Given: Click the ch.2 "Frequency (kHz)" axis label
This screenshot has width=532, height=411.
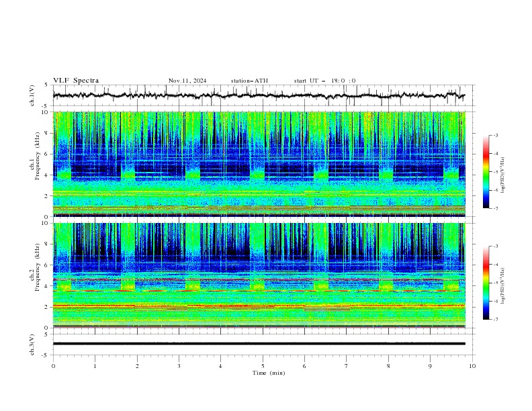Looking at the screenshot, I should (38, 267).
